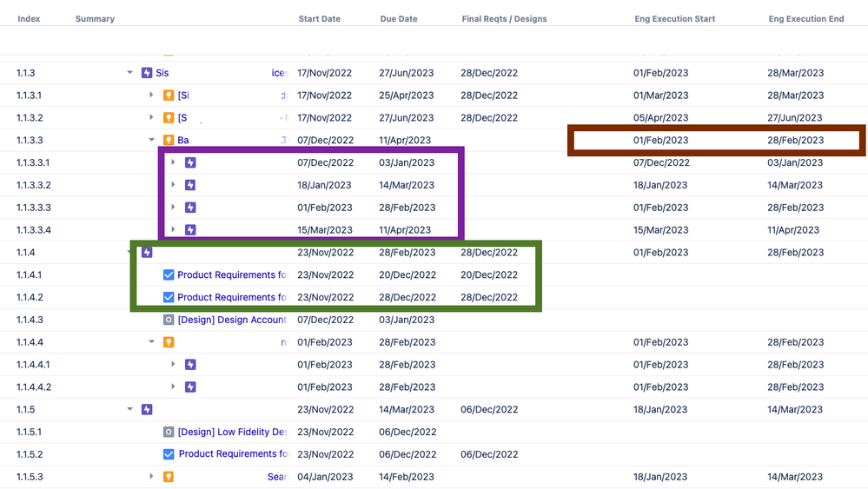Click the orange idea icon in row 1.1.5.3

(x=169, y=477)
